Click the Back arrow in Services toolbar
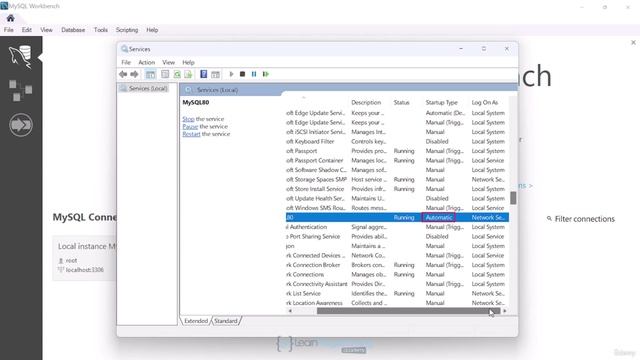 123,74
